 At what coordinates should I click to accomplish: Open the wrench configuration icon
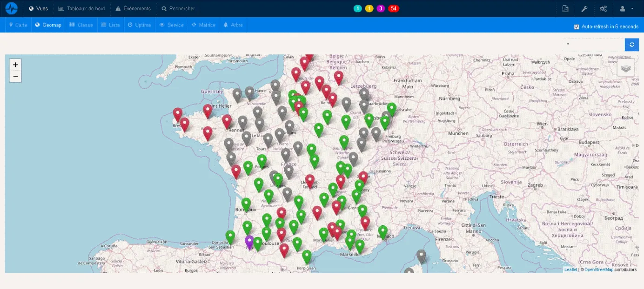(584, 9)
